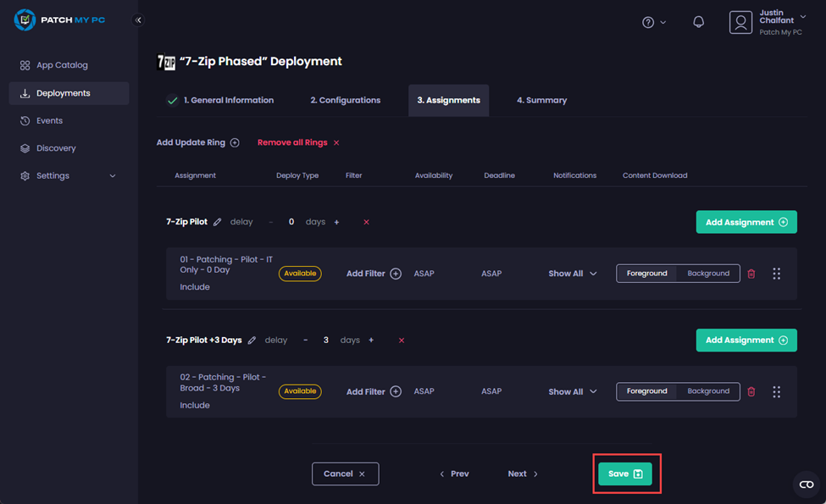Image resolution: width=826 pixels, height=504 pixels.
Task: Edit the 7-Zip Pilot ring name
Action: tap(217, 221)
